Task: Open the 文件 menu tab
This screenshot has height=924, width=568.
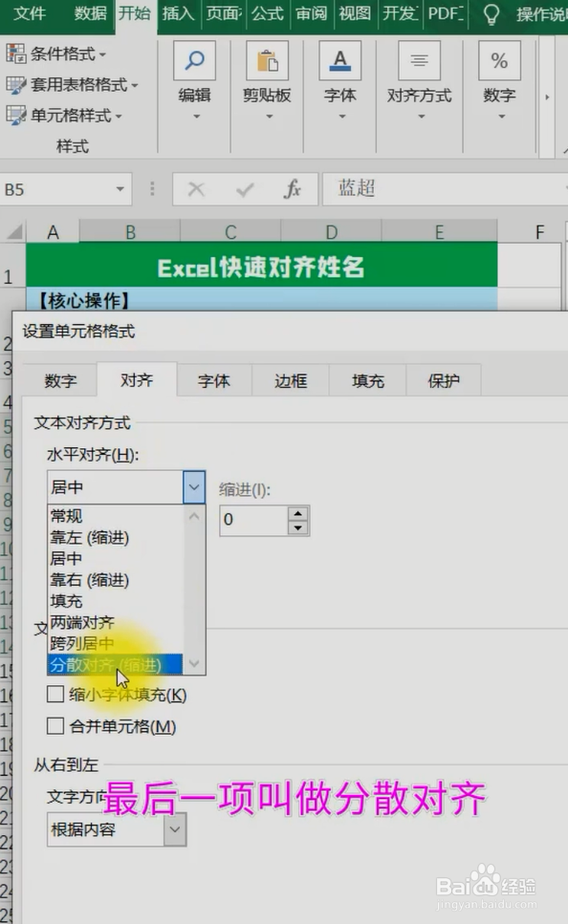Action: tap(30, 13)
